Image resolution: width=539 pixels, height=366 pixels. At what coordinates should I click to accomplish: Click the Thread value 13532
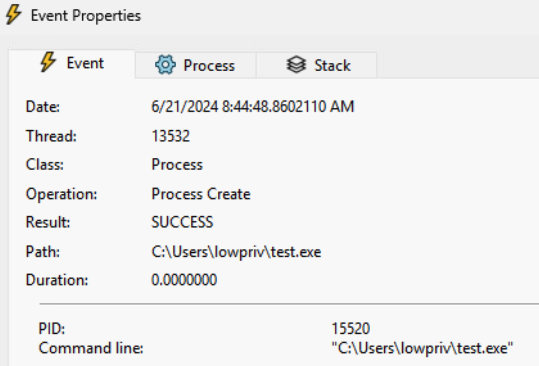point(171,136)
